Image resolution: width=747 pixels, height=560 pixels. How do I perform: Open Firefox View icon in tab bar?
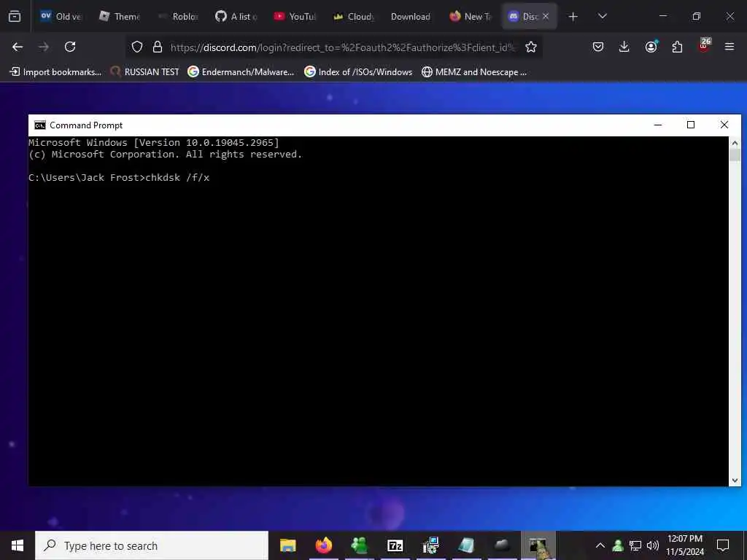point(15,16)
